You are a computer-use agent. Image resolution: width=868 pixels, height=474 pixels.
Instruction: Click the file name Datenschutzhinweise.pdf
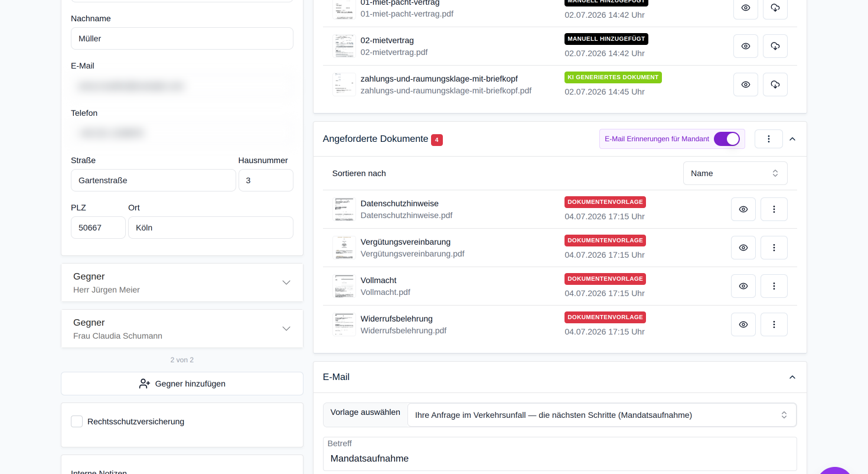tap(407, 215)
